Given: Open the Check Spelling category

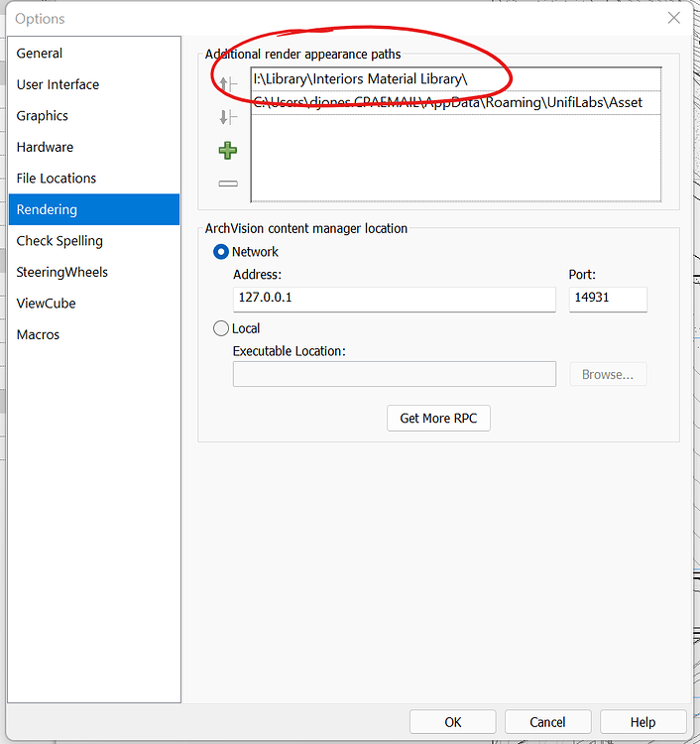Looking at the screenshot, I should [94, 241].
